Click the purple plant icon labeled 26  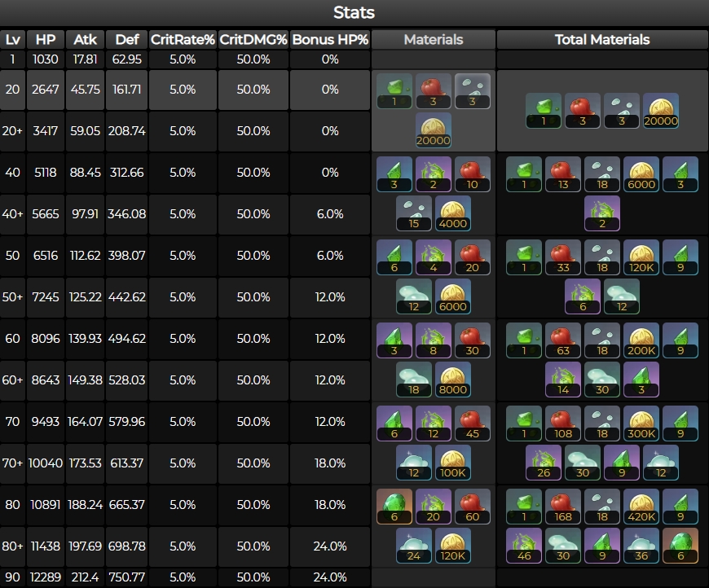[544, 463]
